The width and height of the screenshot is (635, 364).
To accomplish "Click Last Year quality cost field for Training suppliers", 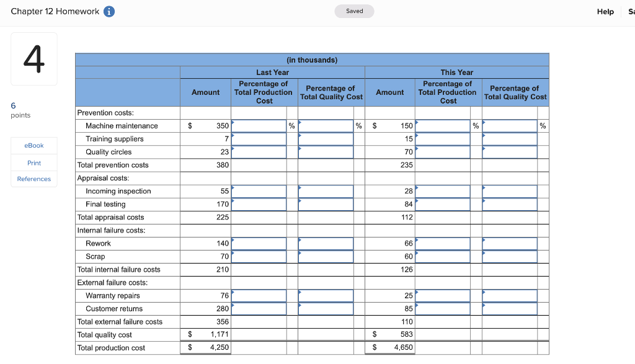I will 326,139.
